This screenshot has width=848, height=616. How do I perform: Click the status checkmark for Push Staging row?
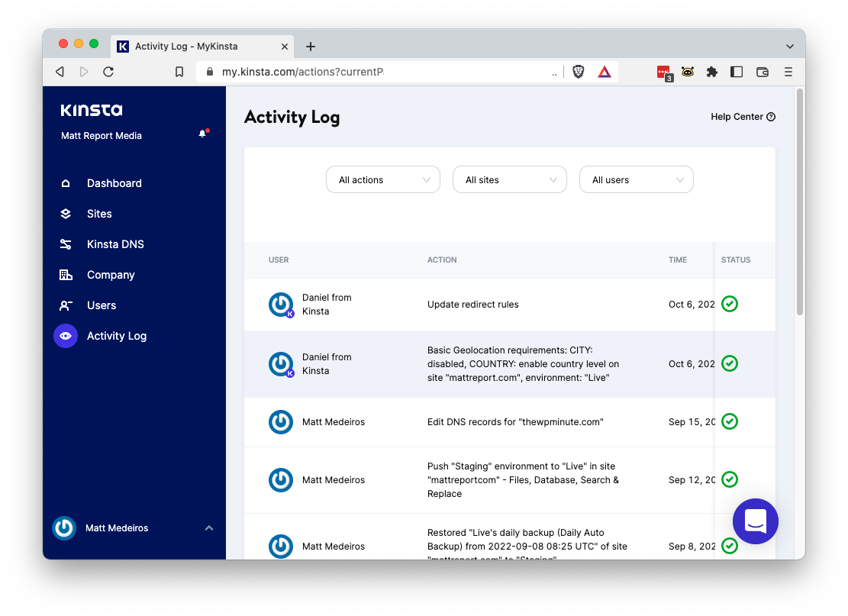730,479
